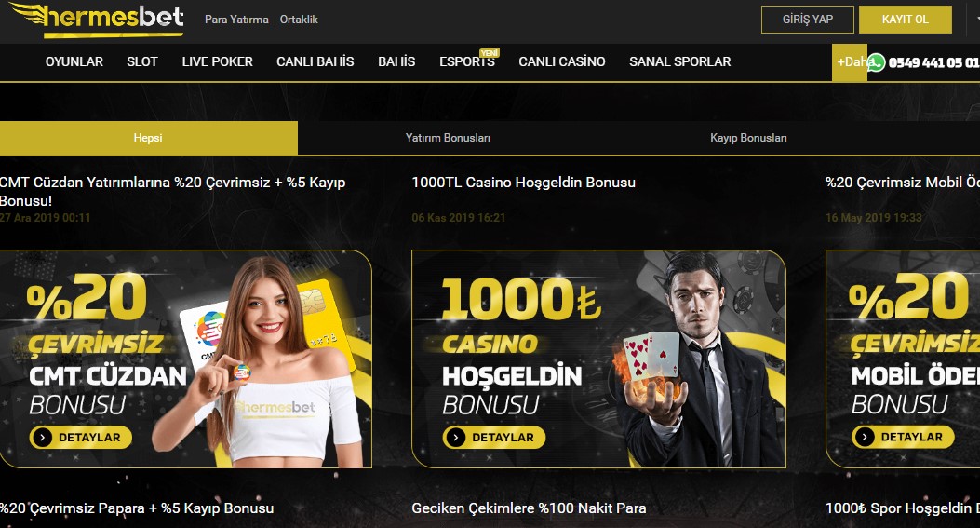Expand the +Daha more menu

(850, 62)
